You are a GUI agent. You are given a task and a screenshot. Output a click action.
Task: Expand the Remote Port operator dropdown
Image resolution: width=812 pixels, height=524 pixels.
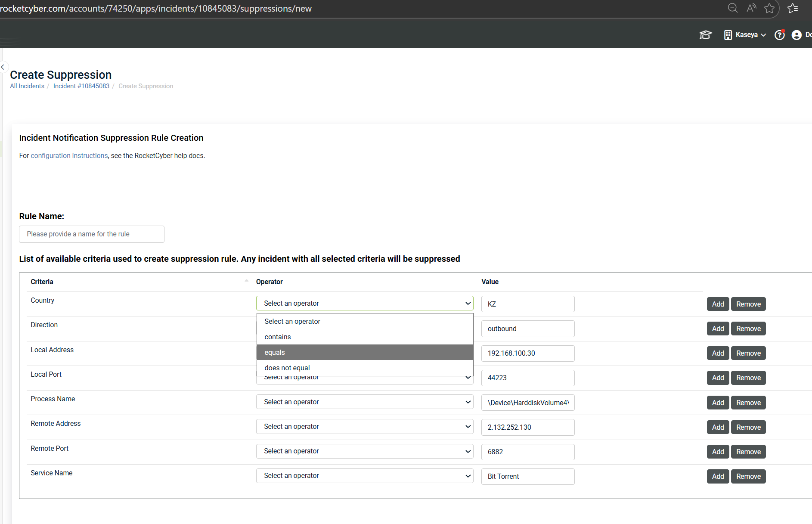[x=364, y=451]
